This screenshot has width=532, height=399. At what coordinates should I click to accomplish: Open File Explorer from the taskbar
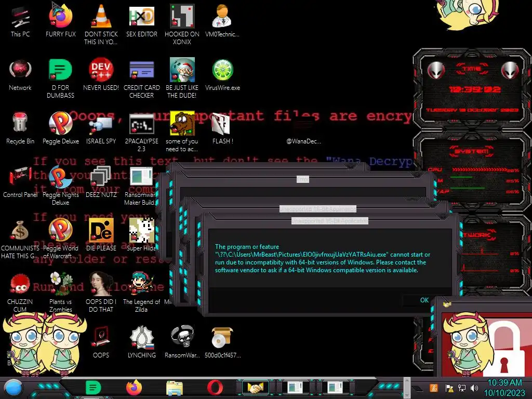pos(175,388)
